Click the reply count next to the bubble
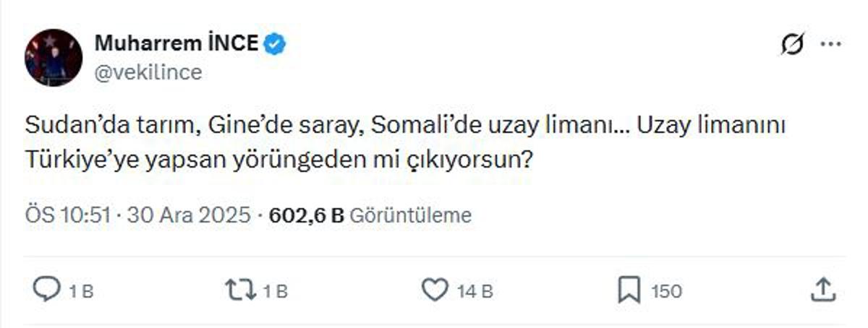 [81, 292]
